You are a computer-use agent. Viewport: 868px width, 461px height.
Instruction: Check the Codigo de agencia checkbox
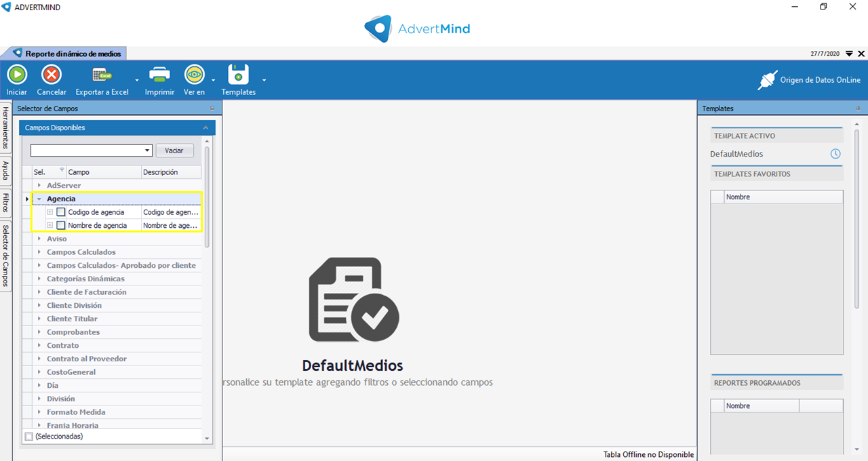click(x=61, y=212)
